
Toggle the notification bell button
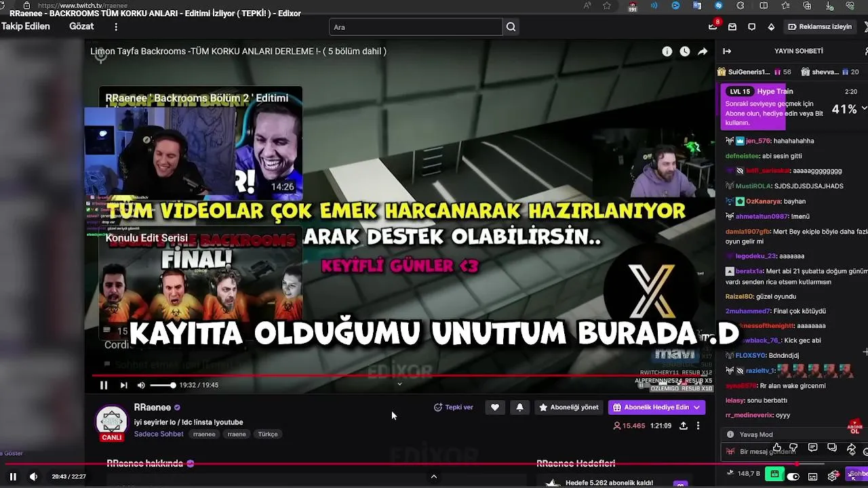(x=519, y=407)
